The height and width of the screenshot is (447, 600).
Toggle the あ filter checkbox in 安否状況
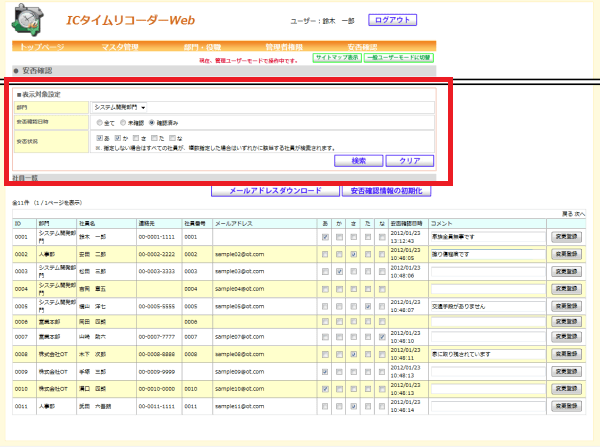point(99,138)
